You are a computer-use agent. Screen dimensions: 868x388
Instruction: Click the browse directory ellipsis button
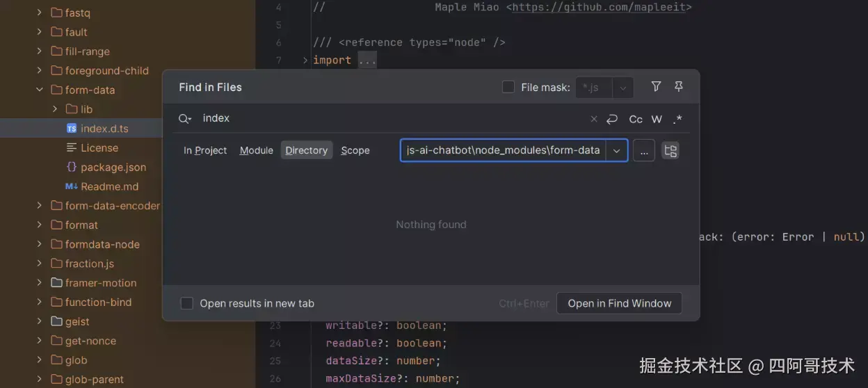pos(644,150)
